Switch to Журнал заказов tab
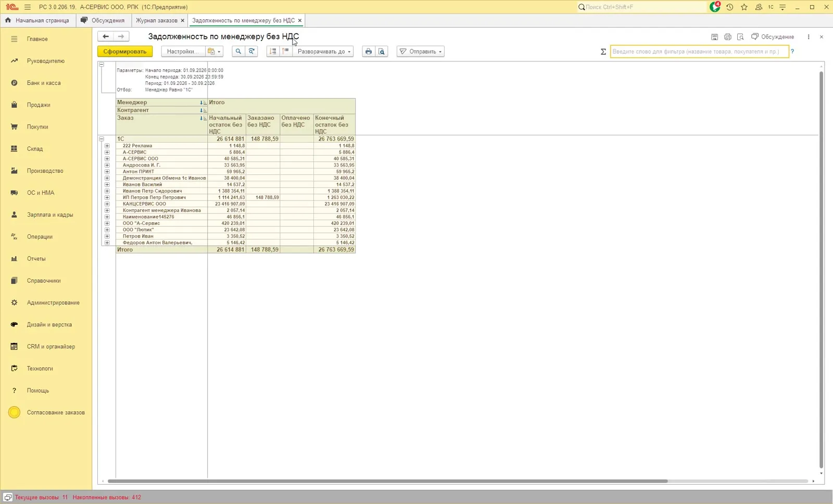 click(156, 20)
